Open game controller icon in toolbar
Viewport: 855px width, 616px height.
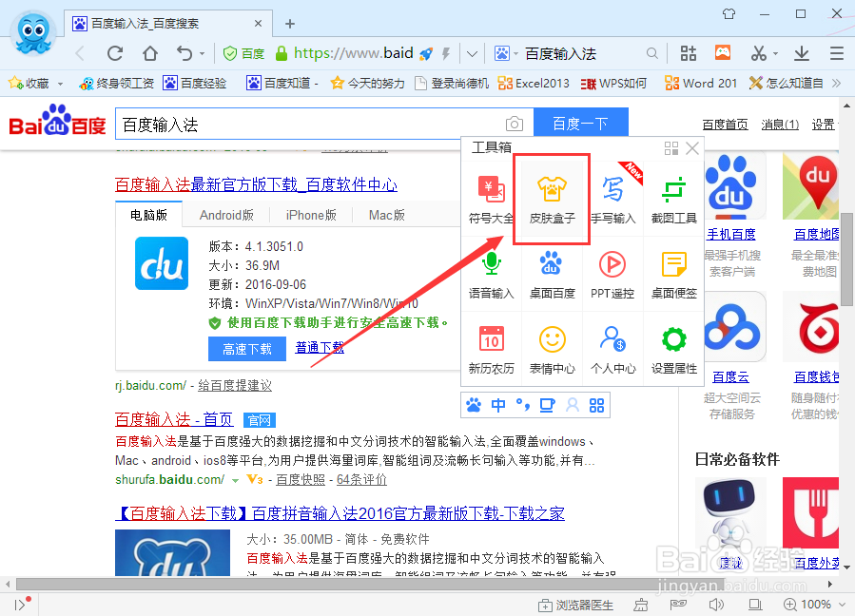coord(723,52)
